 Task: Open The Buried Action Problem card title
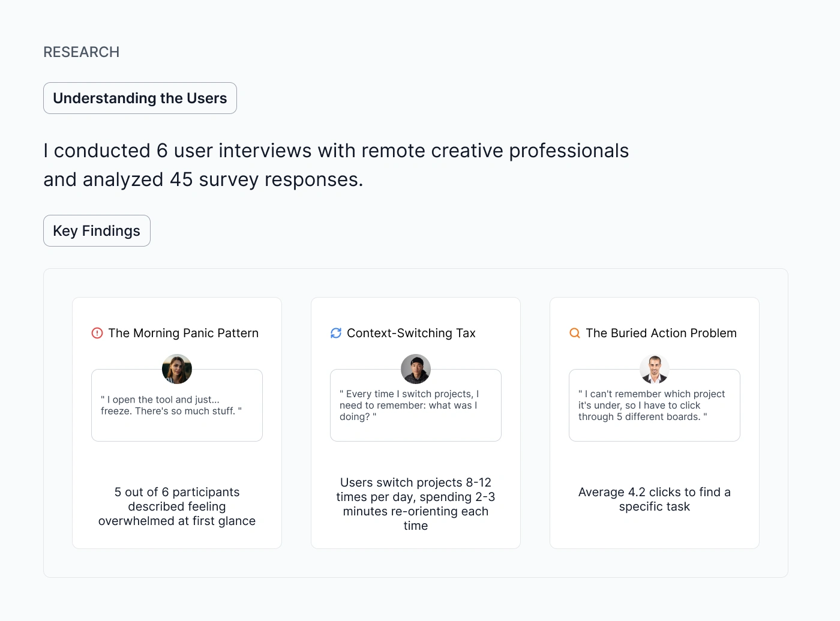tap(661, 333)
